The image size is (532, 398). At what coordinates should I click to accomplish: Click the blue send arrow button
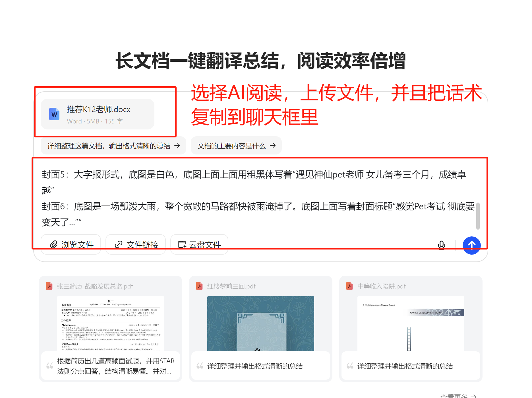click(x=471, y=245)
